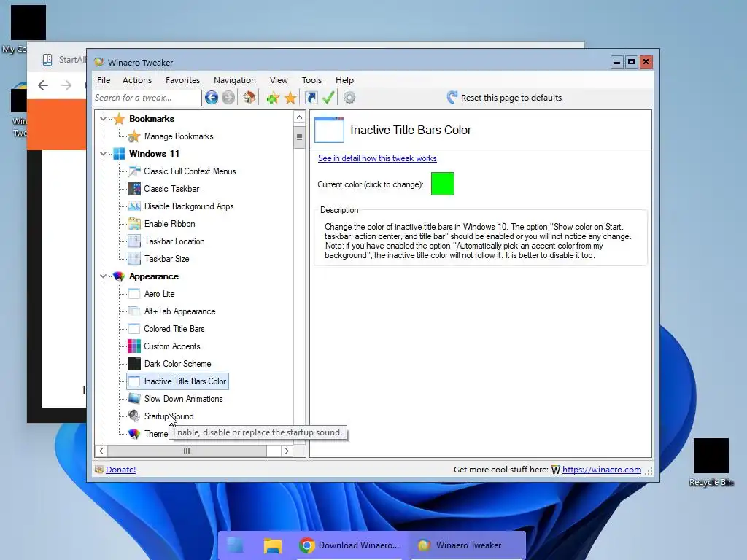Image resolution: width=747 pixels, height=560 pixels.
Task: Click tree scrollbar up arrow
Action: coord(299,117)
